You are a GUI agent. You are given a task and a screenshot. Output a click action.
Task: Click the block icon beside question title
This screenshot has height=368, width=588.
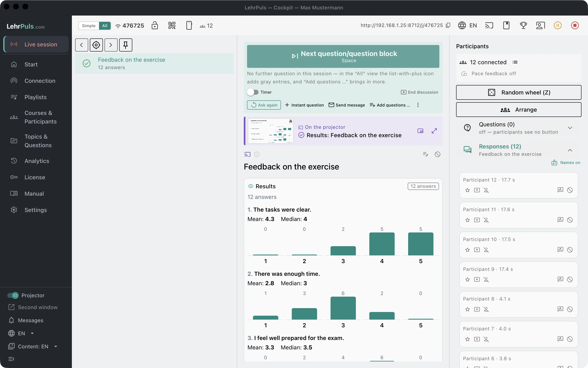tap(437, 154)
